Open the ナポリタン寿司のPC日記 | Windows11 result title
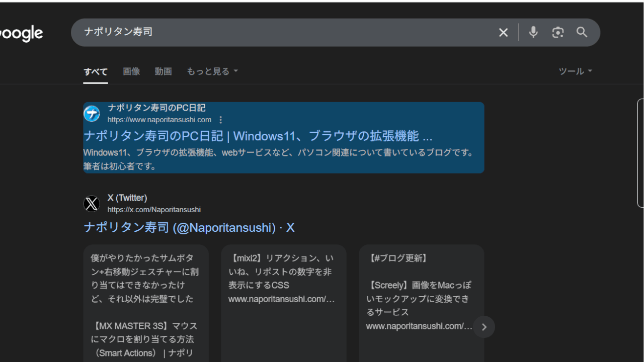Viewport: 644px width, 362px height. click(x=258, y=136)
